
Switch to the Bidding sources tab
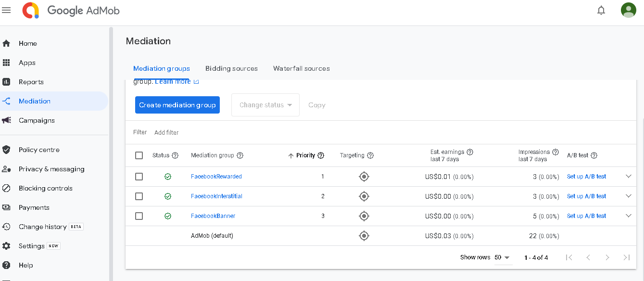tap(231, 68)
